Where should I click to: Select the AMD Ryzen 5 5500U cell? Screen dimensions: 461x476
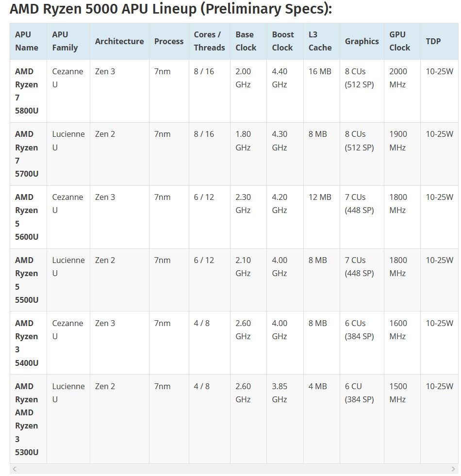tap(28, 280)
